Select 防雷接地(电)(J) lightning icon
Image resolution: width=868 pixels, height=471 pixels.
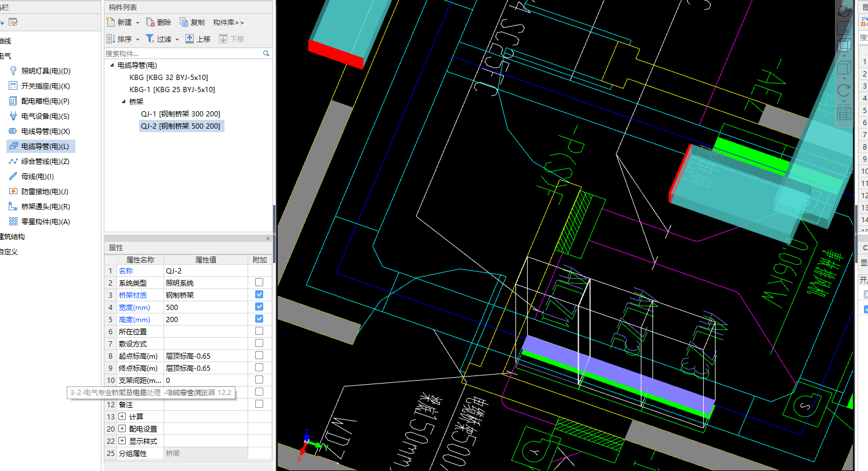13,191
